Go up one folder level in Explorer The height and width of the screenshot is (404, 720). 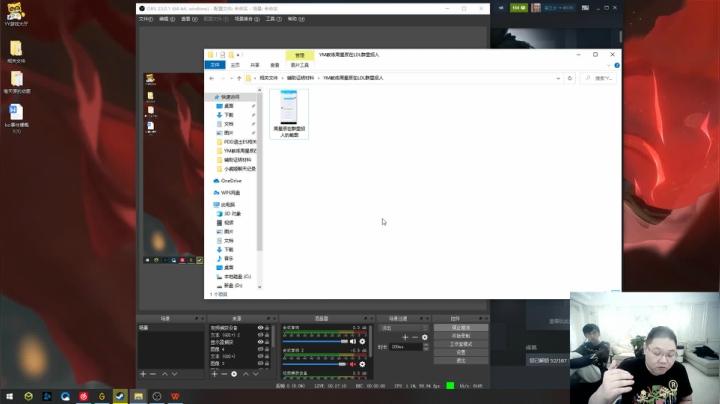coord(239,79)
